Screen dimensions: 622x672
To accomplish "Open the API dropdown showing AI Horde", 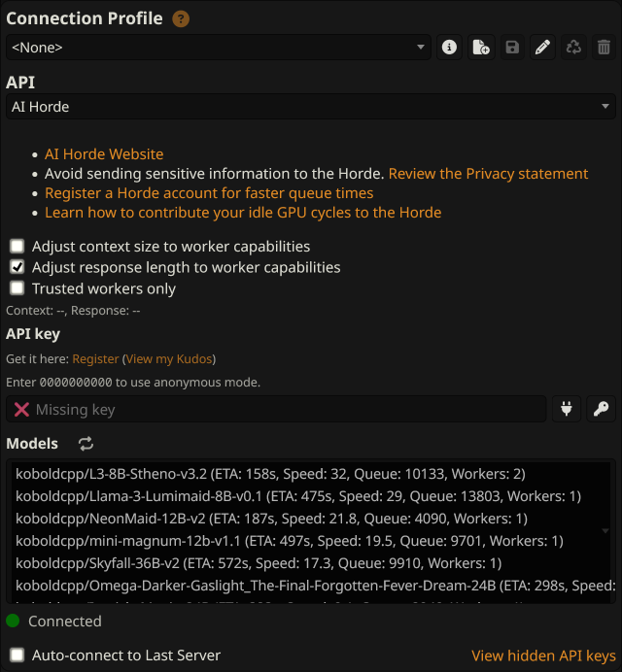I will coord(311,106).
